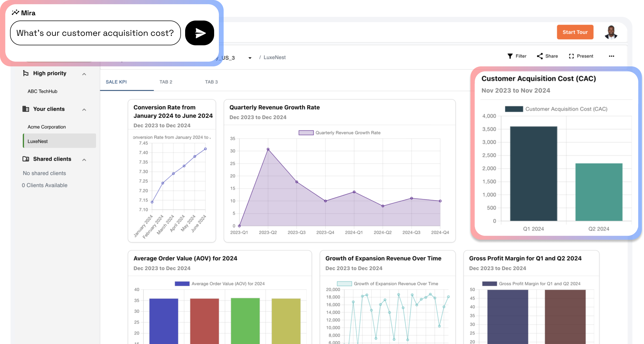The width and height of the screenshot is (644, 344).
Task: Select Acme Corporation client
Action: click(47, 127)
